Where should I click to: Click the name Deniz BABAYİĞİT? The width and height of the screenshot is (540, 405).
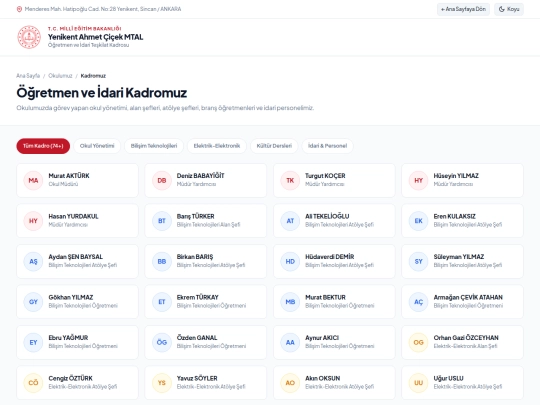(x=200, y=176)
